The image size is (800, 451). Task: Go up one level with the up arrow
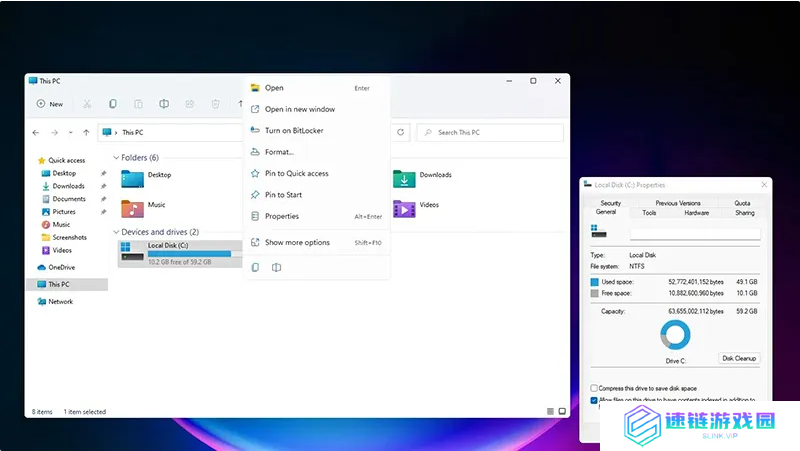86,133
